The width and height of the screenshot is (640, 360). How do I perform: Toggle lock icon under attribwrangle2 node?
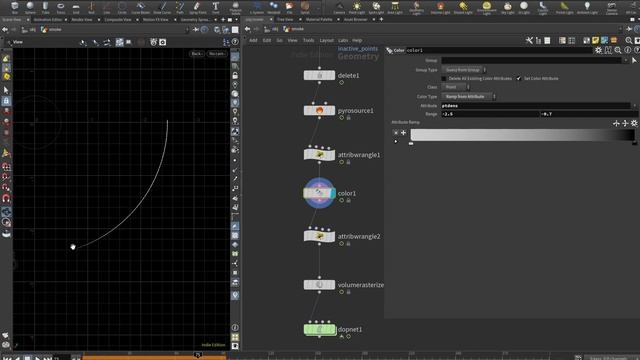349,244
